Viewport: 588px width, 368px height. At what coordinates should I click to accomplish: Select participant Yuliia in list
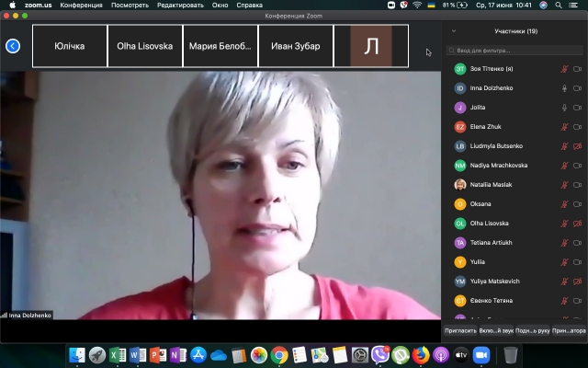click(x=514, y=262)
